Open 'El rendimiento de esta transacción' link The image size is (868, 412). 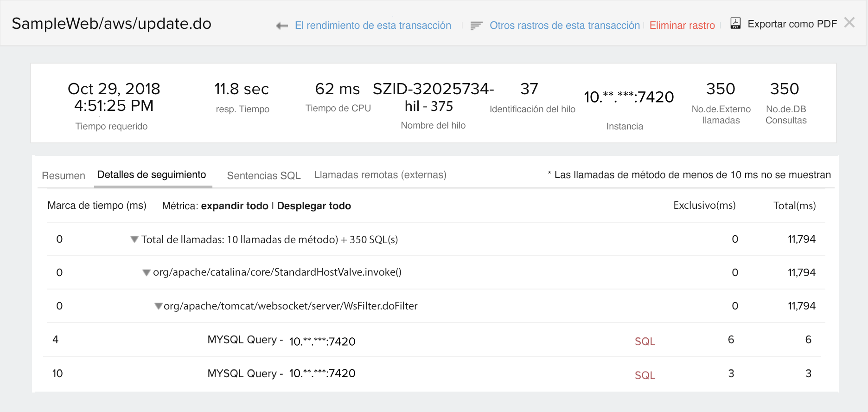[x=373, y=26]
